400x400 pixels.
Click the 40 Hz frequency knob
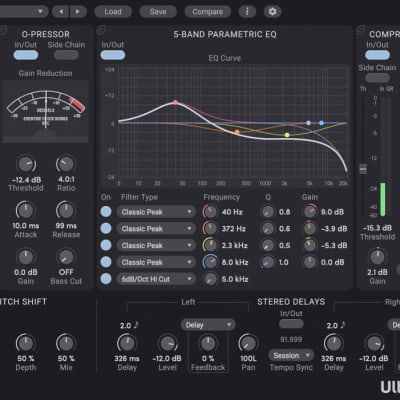point(210,212)
